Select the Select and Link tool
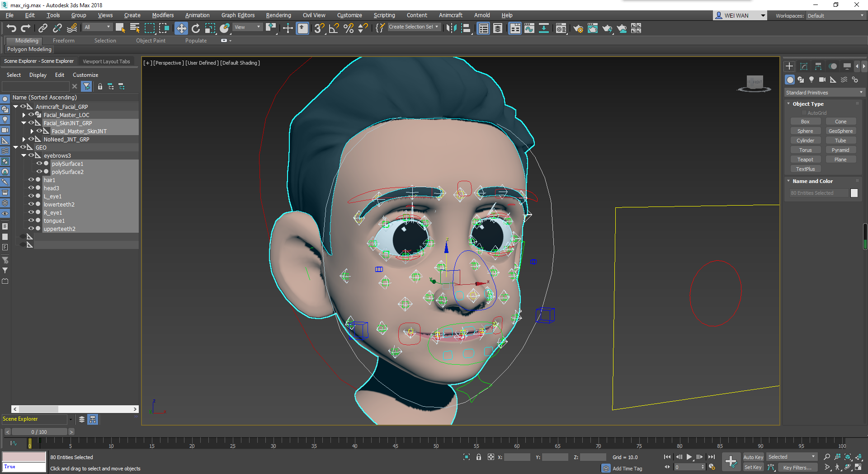868x474 pixels. pyautogui.click(x=42, y=28)
